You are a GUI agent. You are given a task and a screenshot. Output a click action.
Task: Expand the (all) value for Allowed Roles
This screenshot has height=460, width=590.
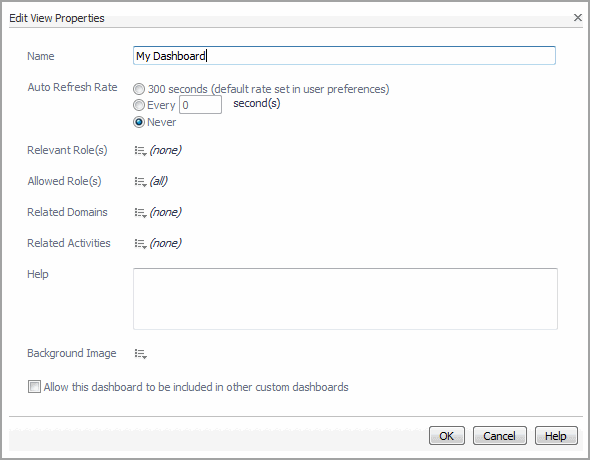click(x=158, y=181)
